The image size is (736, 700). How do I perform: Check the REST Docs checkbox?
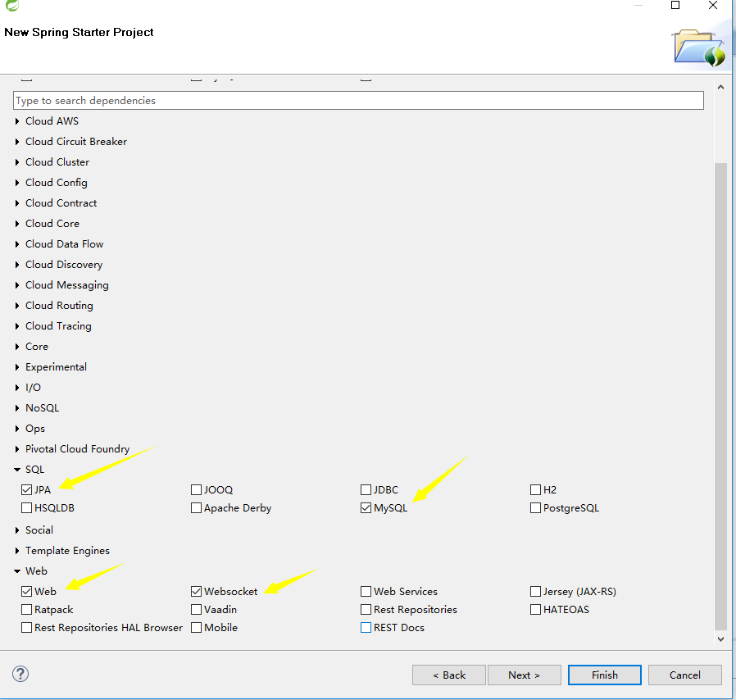tap(366, 628)
